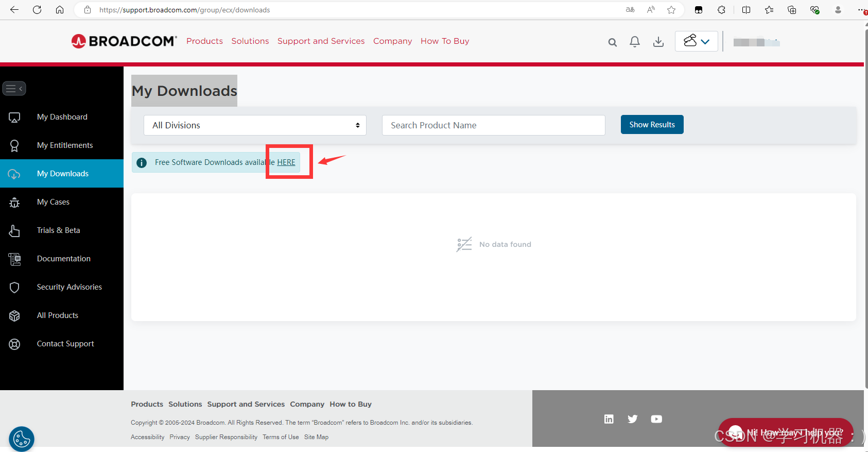Open Supplier Responsibility footer link
The height and width of the screenshot is (452, 868).
pos(226,437)
